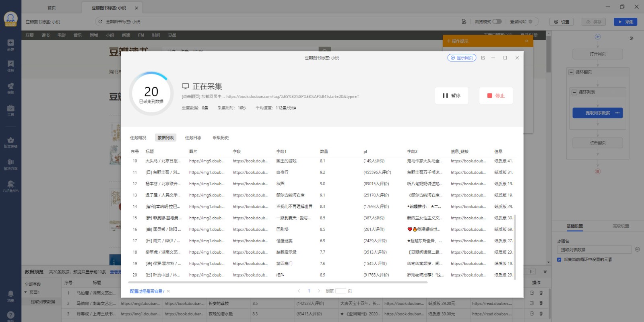This screenshot has height=322, width=644.
Task: Click the horizontal scrollbar of the data table
Action: (x=278, y=283)
